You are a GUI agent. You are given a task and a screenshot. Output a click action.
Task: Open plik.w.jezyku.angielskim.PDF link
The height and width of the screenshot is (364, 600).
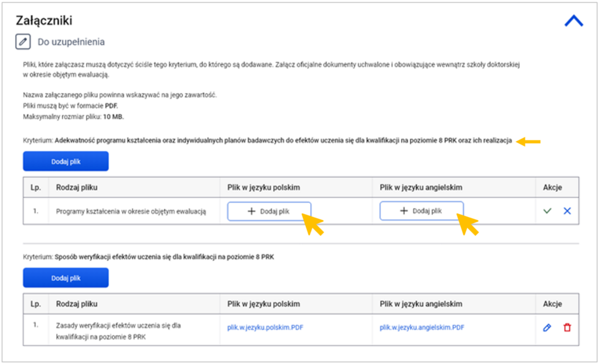coord(422,327)
